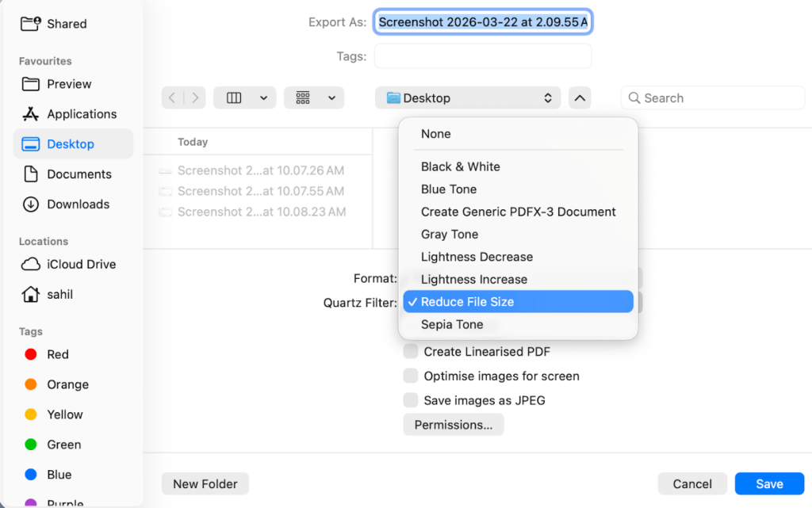Enable Save images as JPEG
The height and width of the screenshot is (508, 812).
click(x=411, y=400)
